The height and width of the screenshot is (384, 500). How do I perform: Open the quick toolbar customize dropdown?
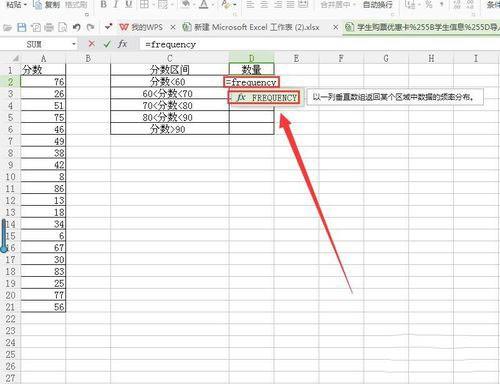coord(108,27)
